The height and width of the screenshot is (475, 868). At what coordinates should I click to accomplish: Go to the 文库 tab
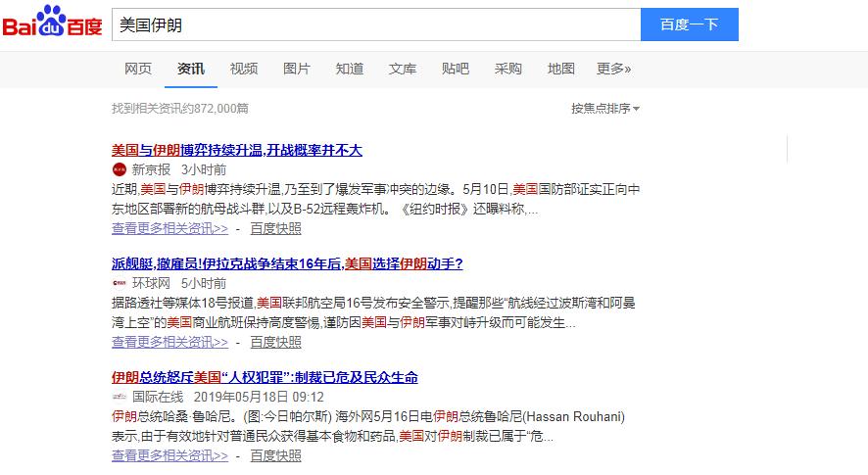click(403, 69)
